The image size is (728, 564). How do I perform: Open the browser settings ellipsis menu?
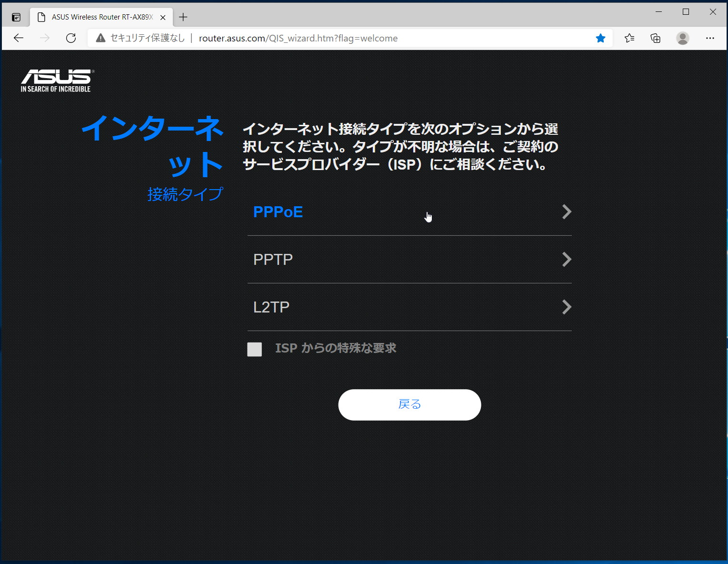710,38
